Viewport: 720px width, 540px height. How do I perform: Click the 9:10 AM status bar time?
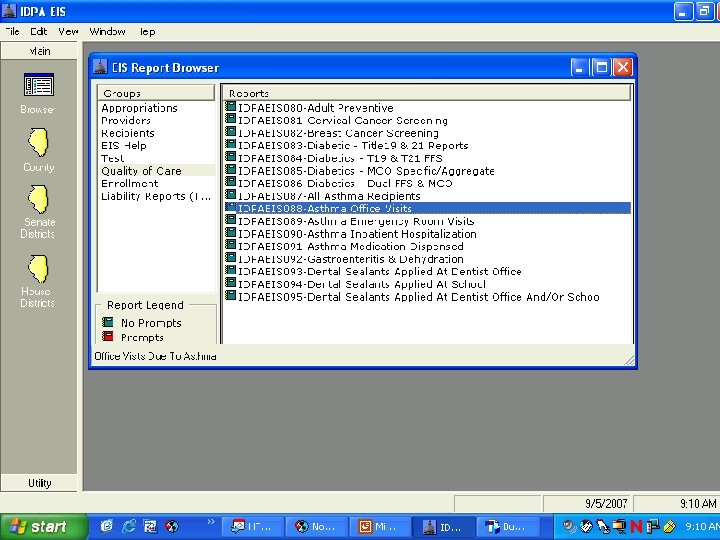(698, 503)
